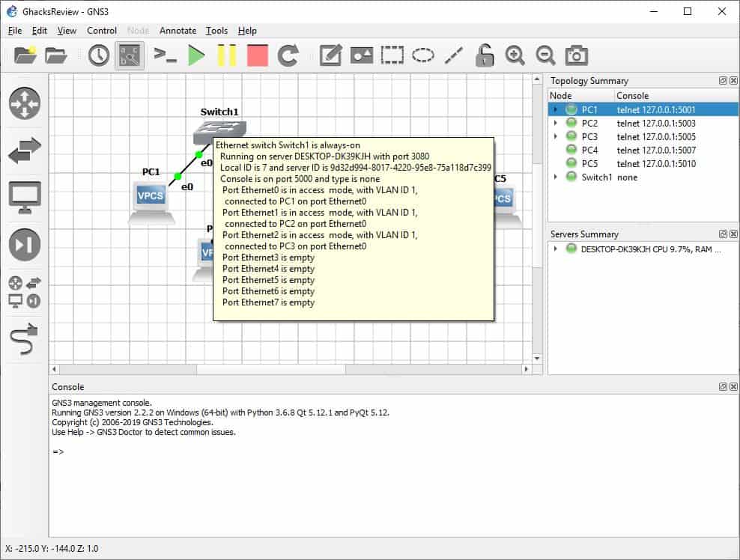Open an existing project folder icon

click(x=55, y=55)
